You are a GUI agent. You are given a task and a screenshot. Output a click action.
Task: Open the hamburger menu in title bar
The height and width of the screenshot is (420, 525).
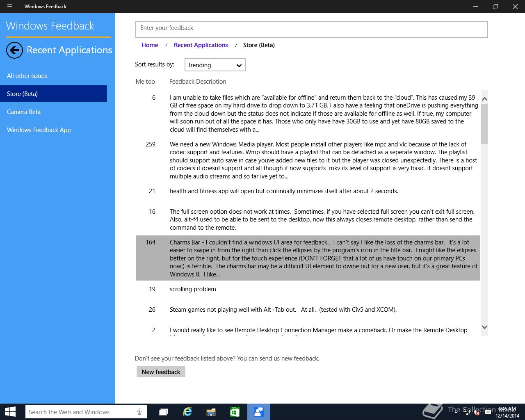coord(10,7)
